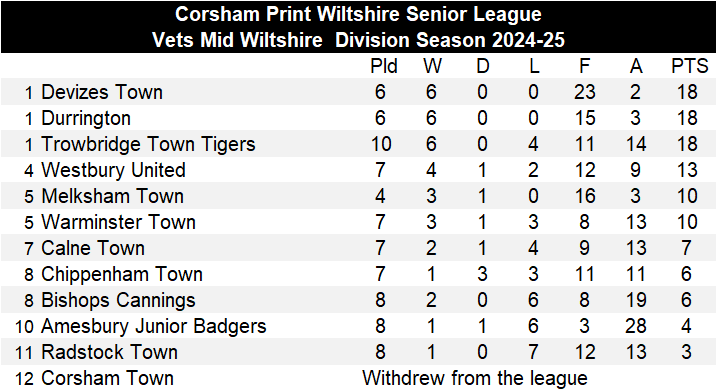Select Corsham Town at table bottom
The image size is (716, 391).
pos(107,379)
